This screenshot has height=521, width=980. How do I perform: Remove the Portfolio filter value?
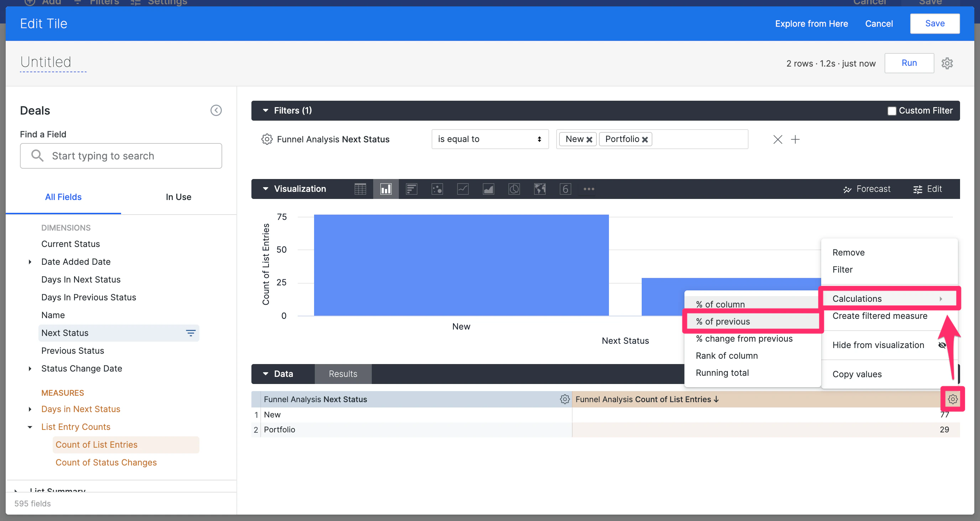point(645,140)
